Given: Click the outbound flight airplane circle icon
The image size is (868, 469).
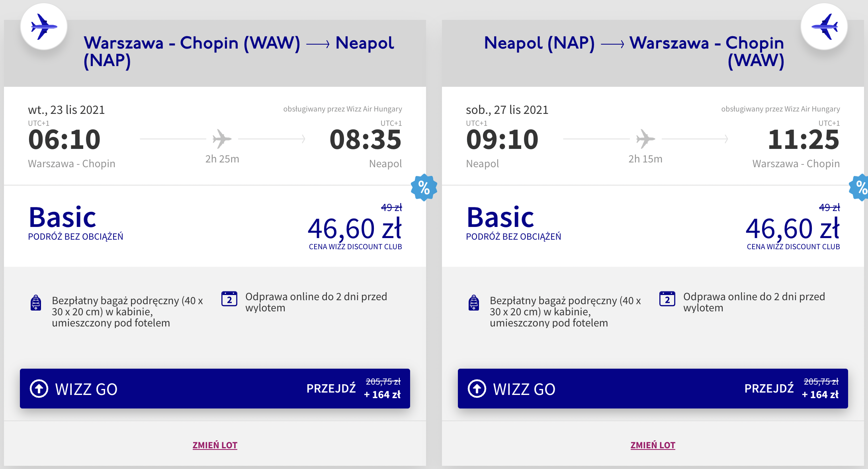Looking at the screenshot, I should (x=44, y=27).
